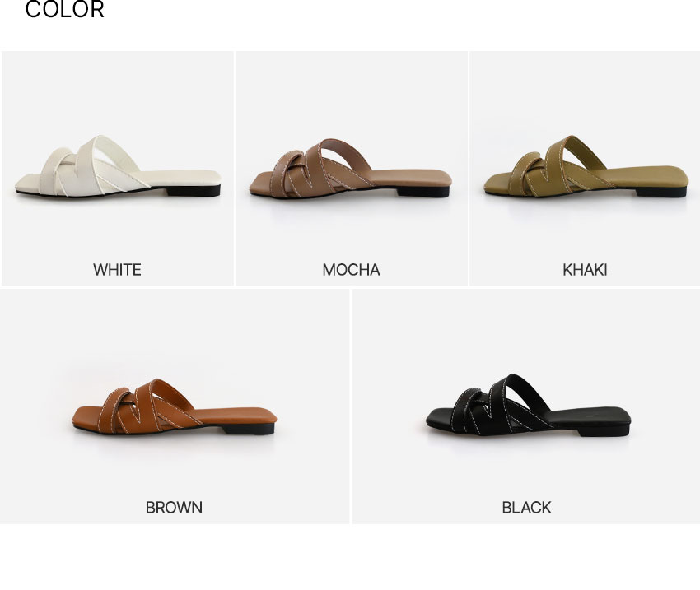
Task: Click the BLACK color label
Action: coord(527,508)
